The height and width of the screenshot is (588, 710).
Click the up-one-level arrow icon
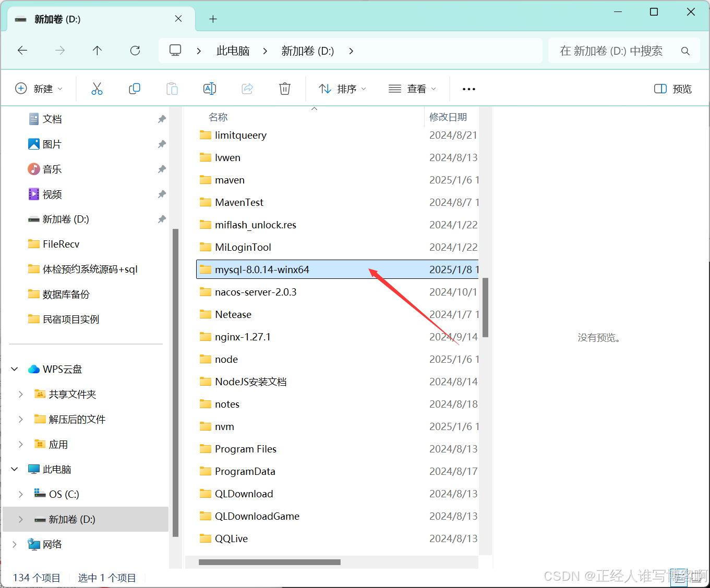[x=97, y=50]
